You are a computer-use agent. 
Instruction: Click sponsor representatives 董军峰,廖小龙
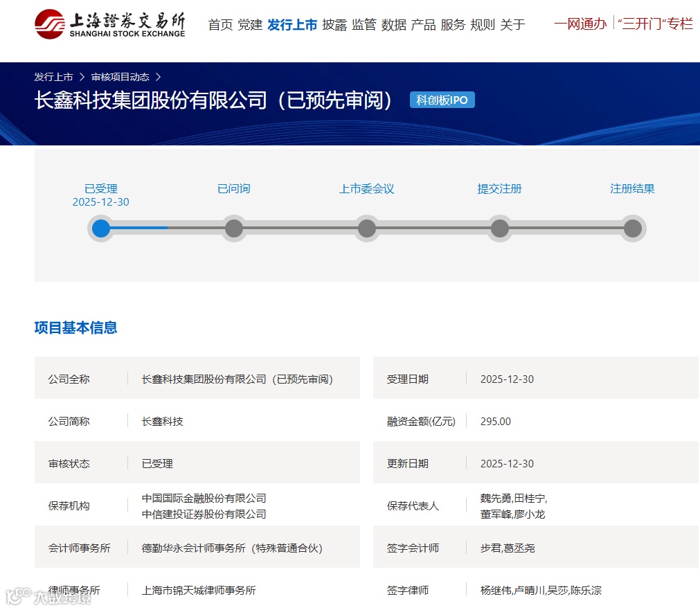pyautogui.click(x=513, y=514)
